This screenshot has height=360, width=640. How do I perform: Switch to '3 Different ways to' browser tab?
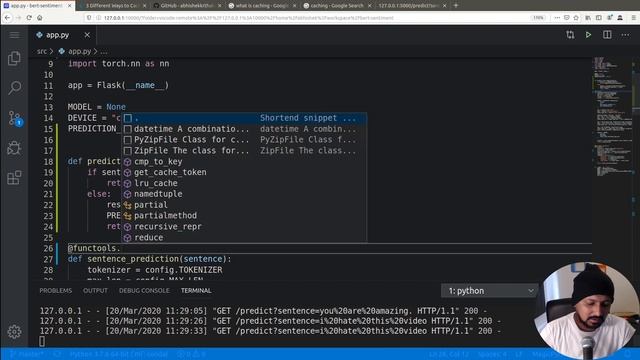[x=112, y=6]
